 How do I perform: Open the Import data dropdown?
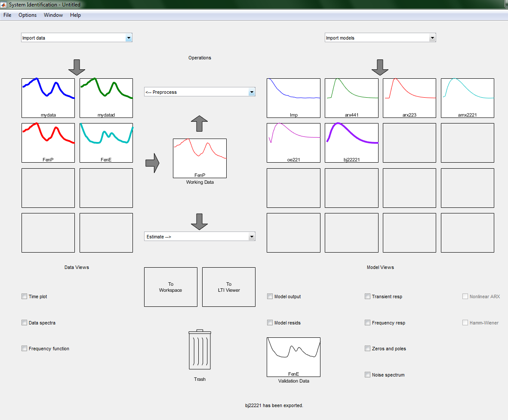77,38
